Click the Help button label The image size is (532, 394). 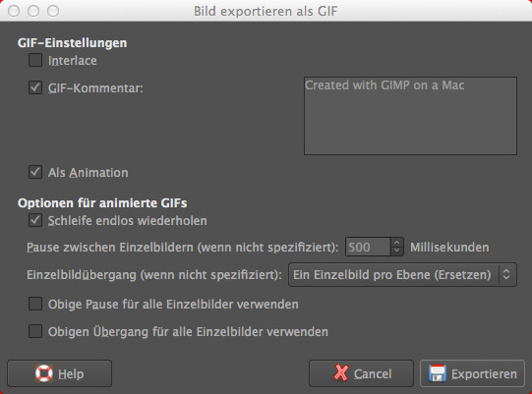71,374
